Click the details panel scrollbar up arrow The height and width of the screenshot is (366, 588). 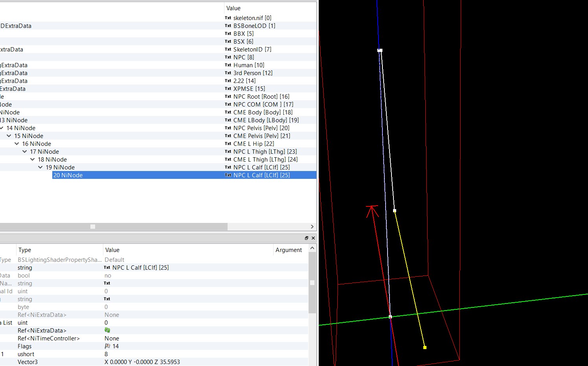click(x=312, y=248)
